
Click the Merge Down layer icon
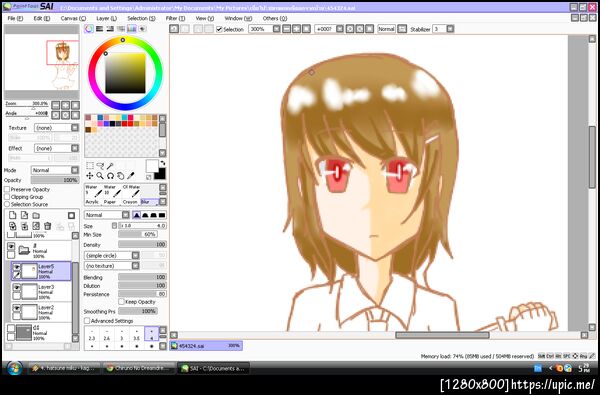pyautogui.click(x=24, y=226)
